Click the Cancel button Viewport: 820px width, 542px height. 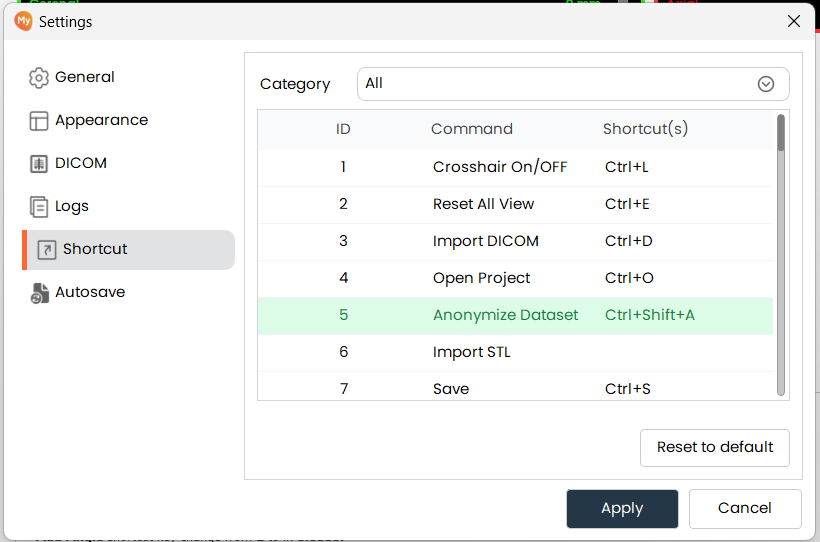pyautogui.click(x=744, y=508)
